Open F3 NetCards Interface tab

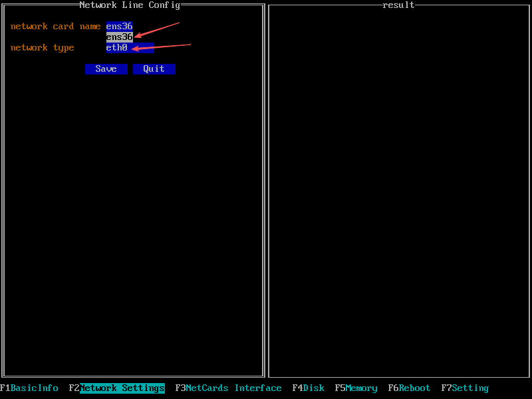[228, 388]
